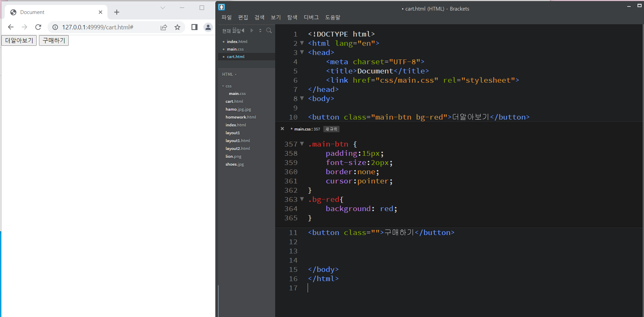This screenshot has height=317, width=644.
Task: Reload the cart.html page in Chrome
Action: click(x=38, y=27)
